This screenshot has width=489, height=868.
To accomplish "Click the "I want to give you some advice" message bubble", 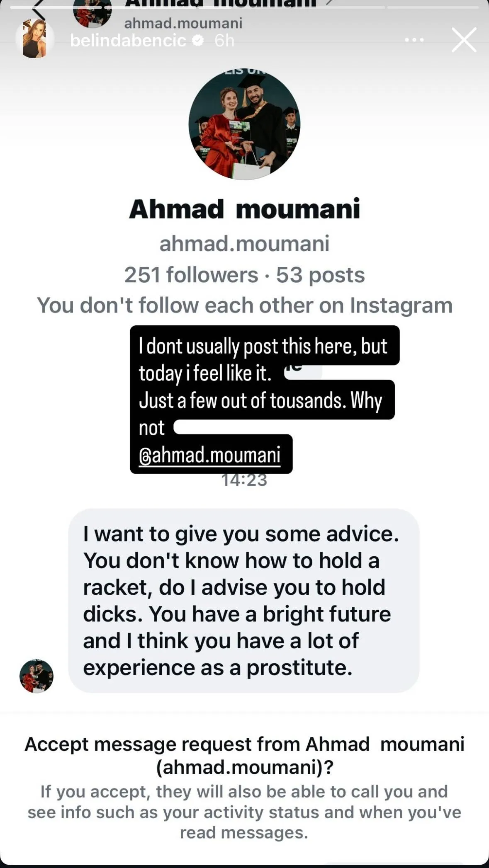I will 243,601.
